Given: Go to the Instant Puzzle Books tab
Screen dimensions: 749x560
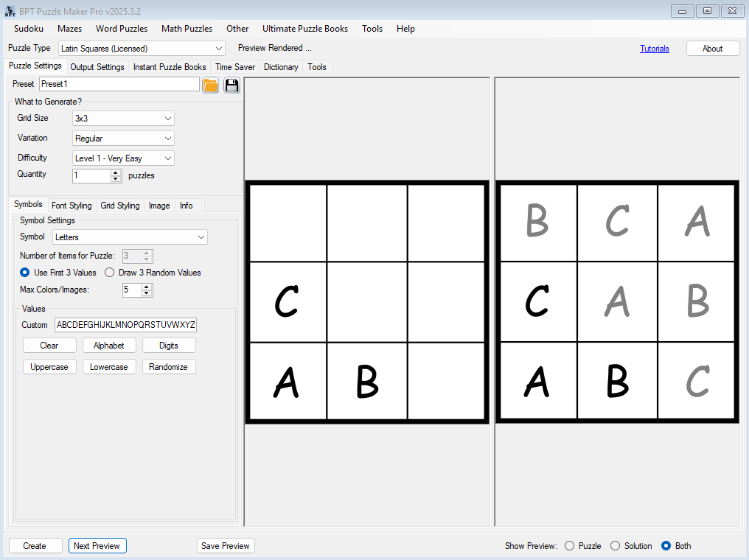Looking at the screenshot, I should [x=170, y=67].
